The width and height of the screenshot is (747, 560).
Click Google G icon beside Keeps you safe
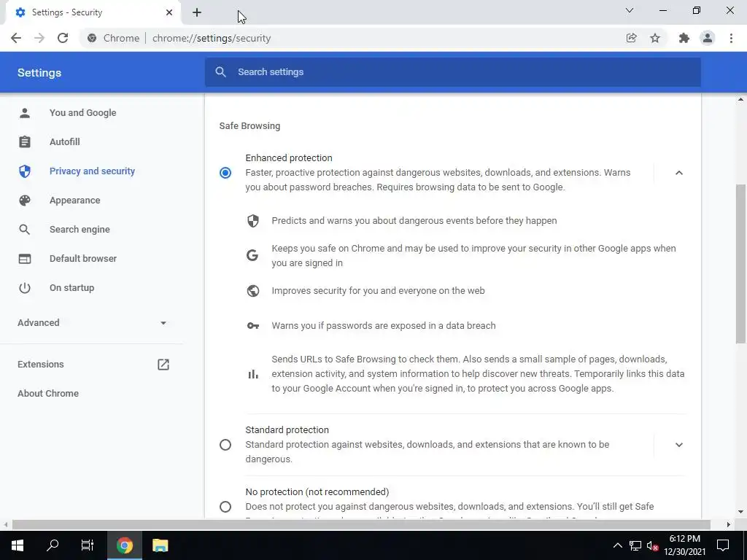click(252, 255)
